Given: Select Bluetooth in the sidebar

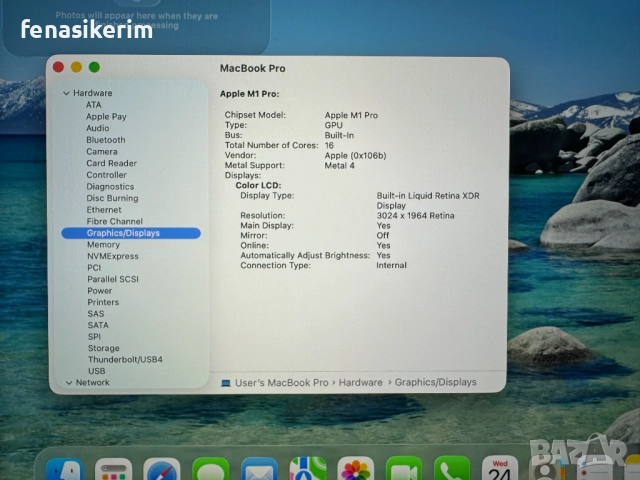Looking at the screenshot, I should tap(106, 140).
